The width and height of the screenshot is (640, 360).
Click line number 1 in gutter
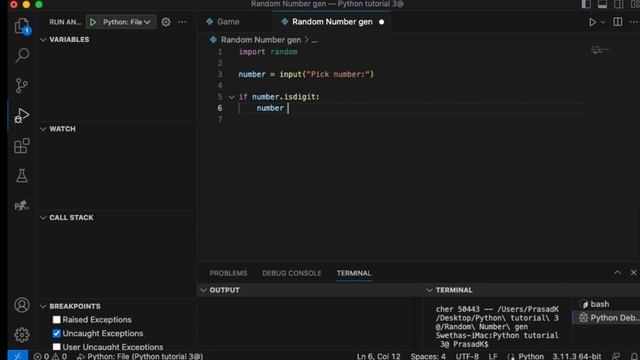(x=220, y=52)
